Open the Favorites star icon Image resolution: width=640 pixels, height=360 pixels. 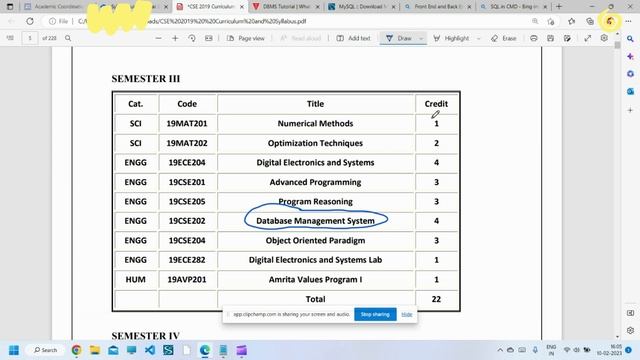[x=571, y=21]
